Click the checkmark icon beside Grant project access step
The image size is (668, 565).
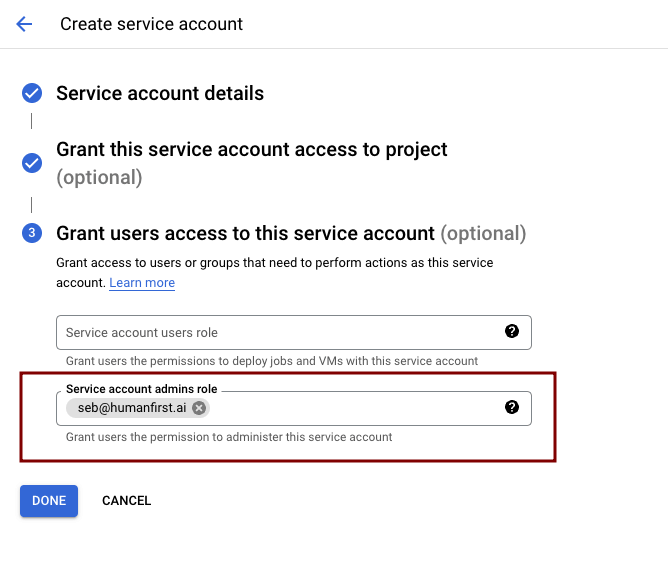pos(32,163)
